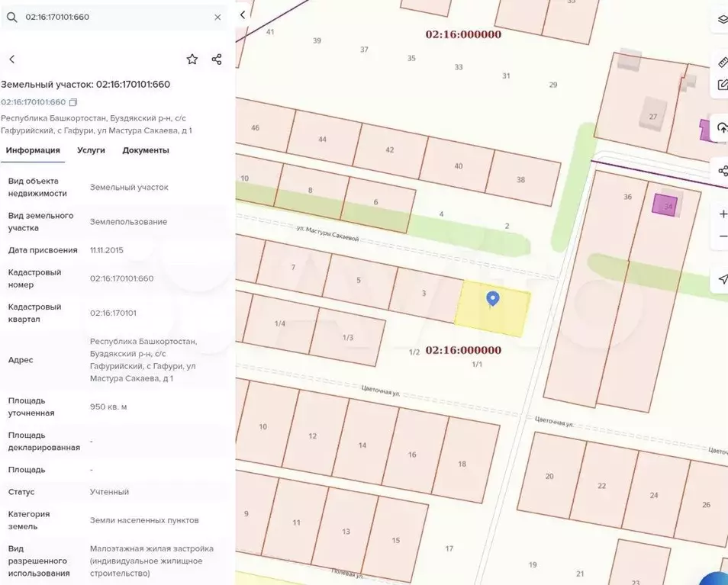This screenshot has width=728, height=585.
Task: Click the 'Землепользование' value
Action: pos(129,222)
